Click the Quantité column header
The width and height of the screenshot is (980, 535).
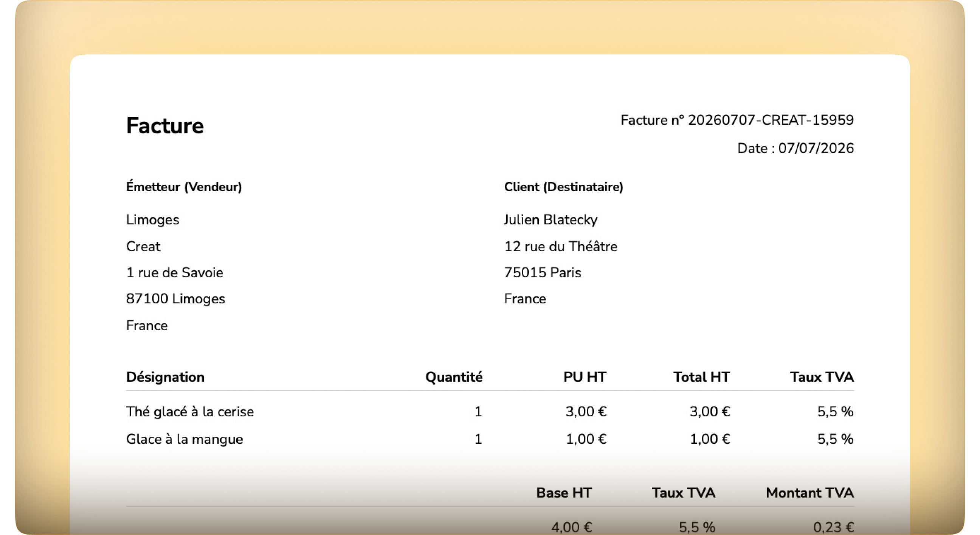click(x=454, y=377)
